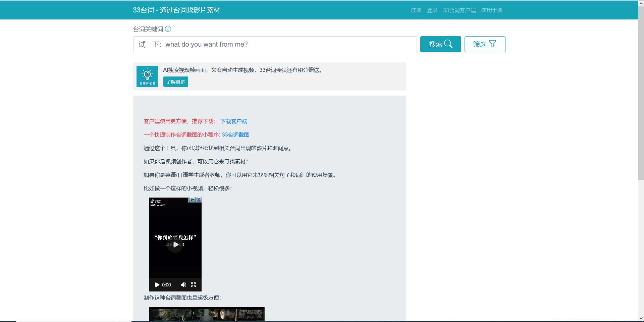Click the 33台词 site title

[x=176, y=10]
